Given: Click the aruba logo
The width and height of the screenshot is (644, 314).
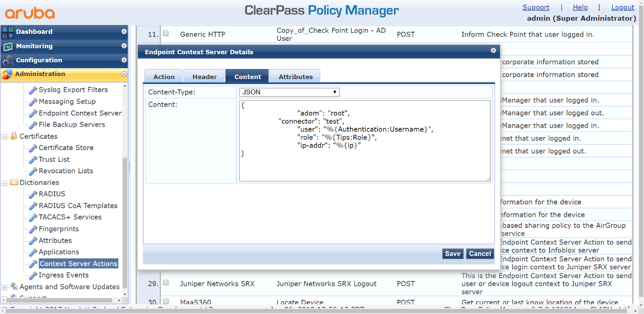Looking at the screenshot, I should click(x=30, y=12).
